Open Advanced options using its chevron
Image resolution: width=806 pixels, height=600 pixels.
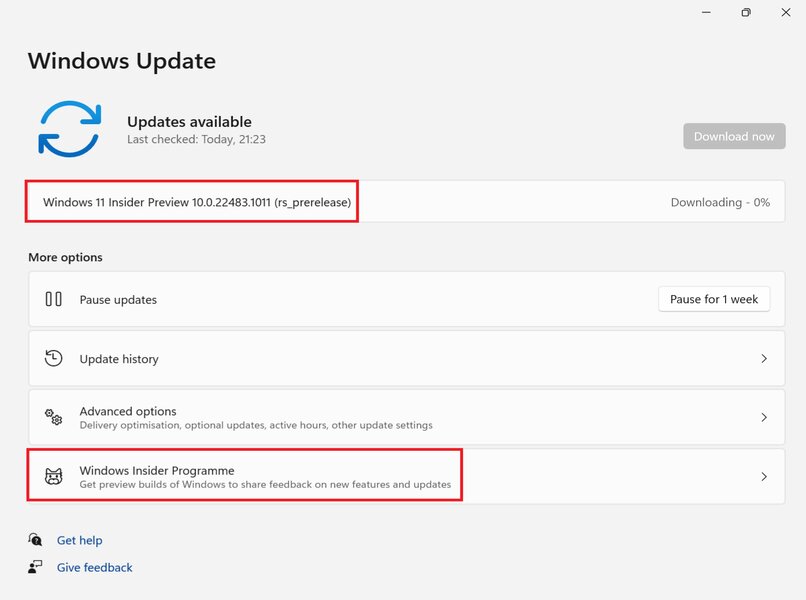click(764, 417)
